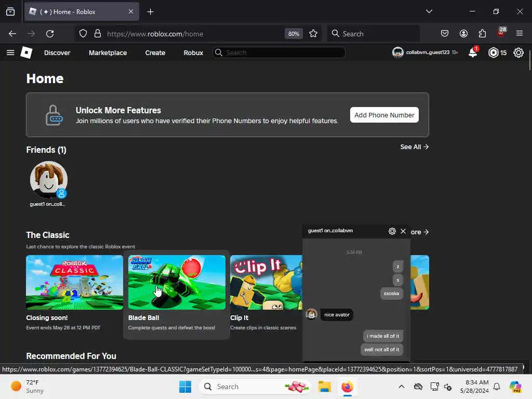This screenshot has height=399, width=532.
Task: Open the Create menu item
Action: 155,52
